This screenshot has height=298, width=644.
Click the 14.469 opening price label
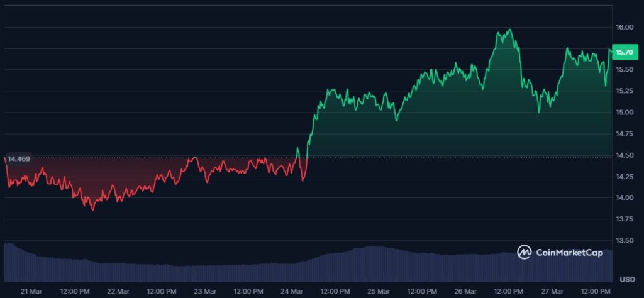(x=17, y=158)
